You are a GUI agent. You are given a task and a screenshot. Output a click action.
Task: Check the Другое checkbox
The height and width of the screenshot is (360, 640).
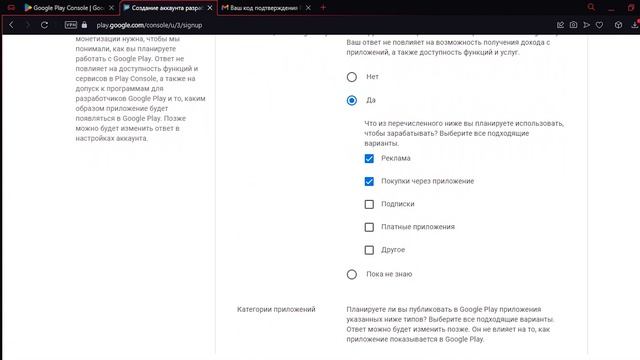pyautogui.click(x=369, y=250)
